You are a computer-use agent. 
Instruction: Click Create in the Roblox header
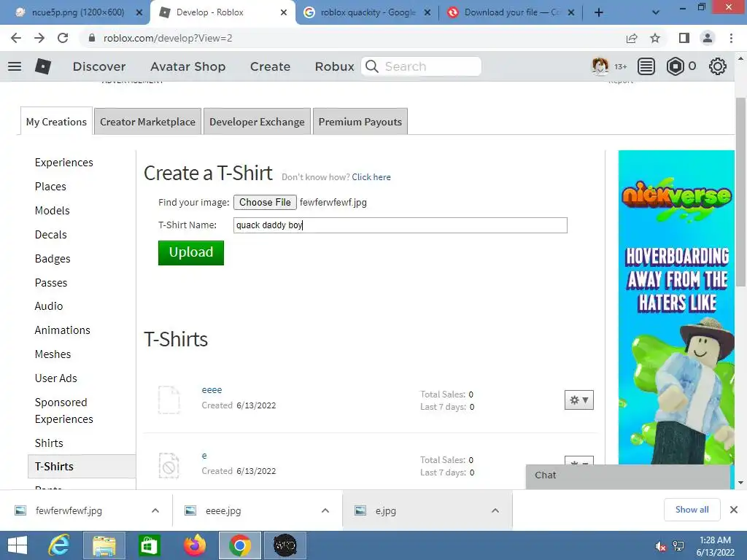tap(270, 66)
